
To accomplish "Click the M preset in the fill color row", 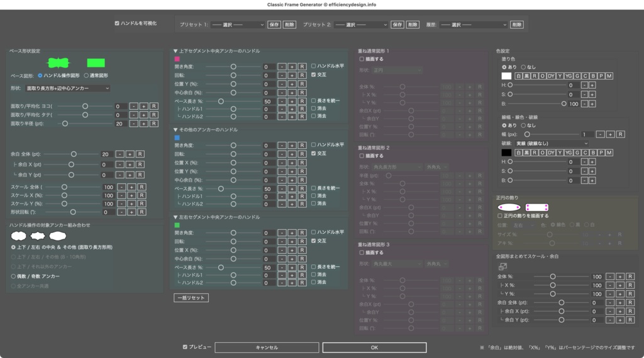I will tap(609, 76).
